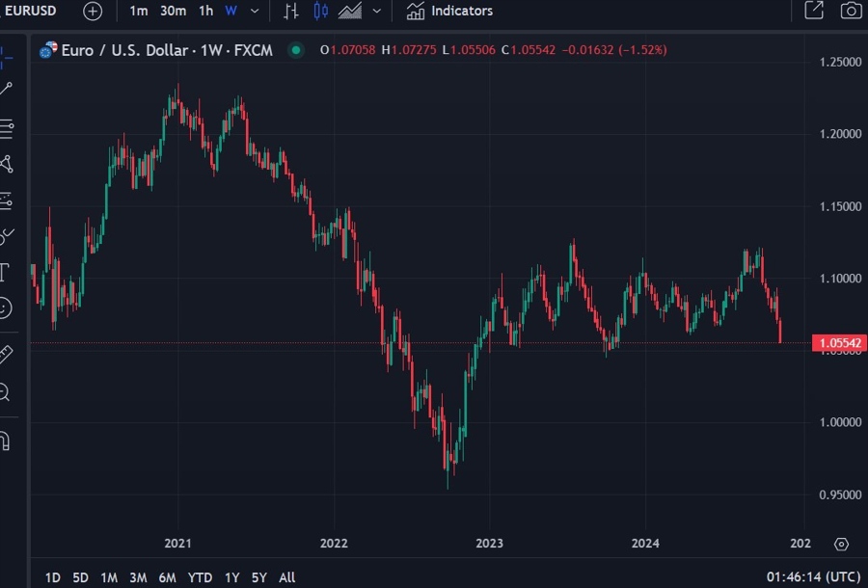Image resolution: width=868 pixels, height=588 pixels.
Task: Toggle candlestick chart style
Action: (x=320, y=12)
